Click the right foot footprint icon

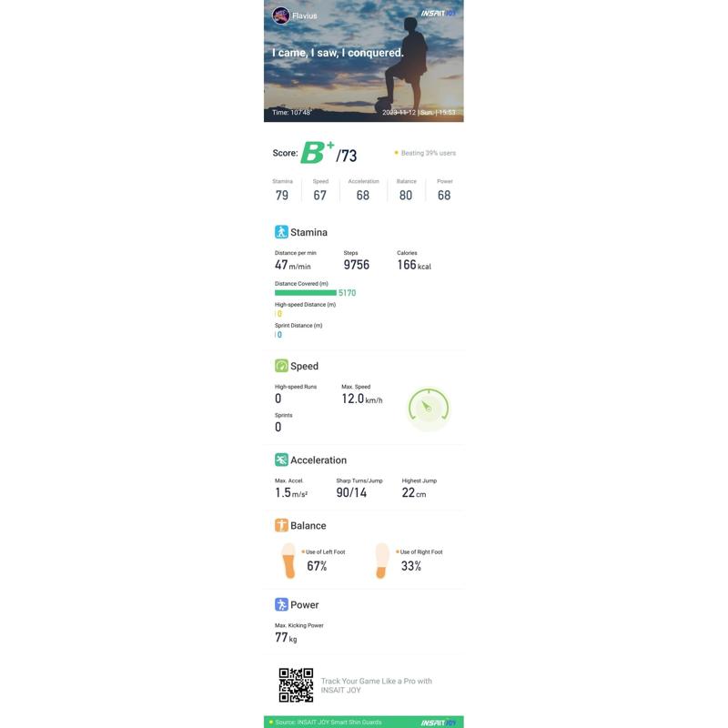pyautogui.click(x=381, y=561)
